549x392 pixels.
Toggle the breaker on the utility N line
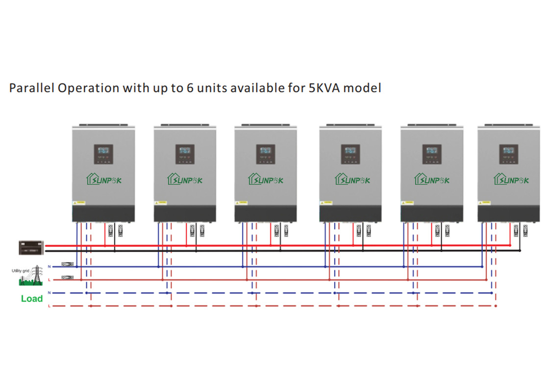tap(67, 265)
